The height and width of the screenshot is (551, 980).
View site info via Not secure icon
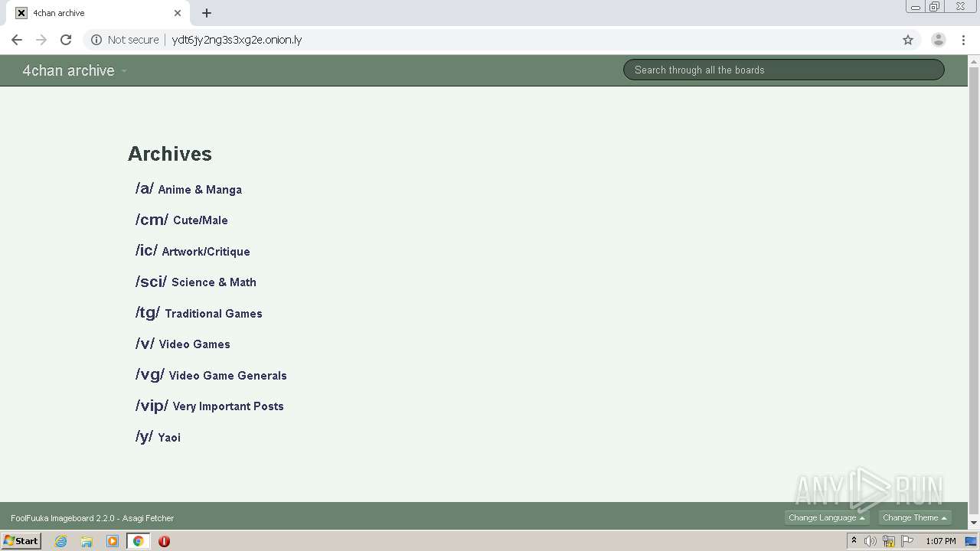(96, 40)
